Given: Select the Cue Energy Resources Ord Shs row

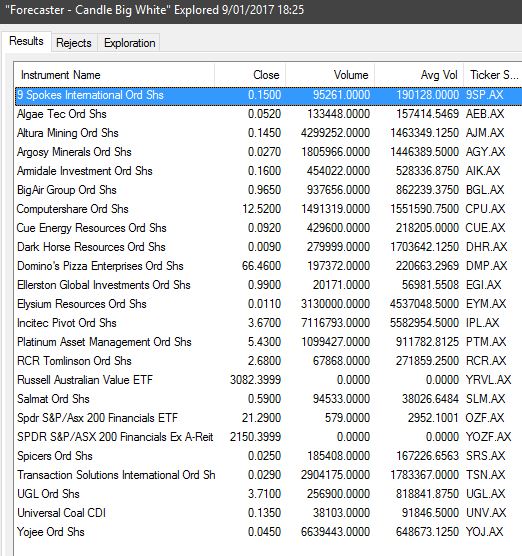Looking at the screenshot, I should coord(268,228).
